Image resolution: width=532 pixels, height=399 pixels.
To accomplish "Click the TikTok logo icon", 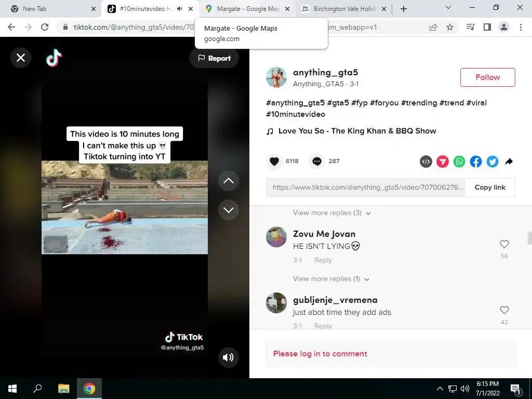I will pos(54,58).
